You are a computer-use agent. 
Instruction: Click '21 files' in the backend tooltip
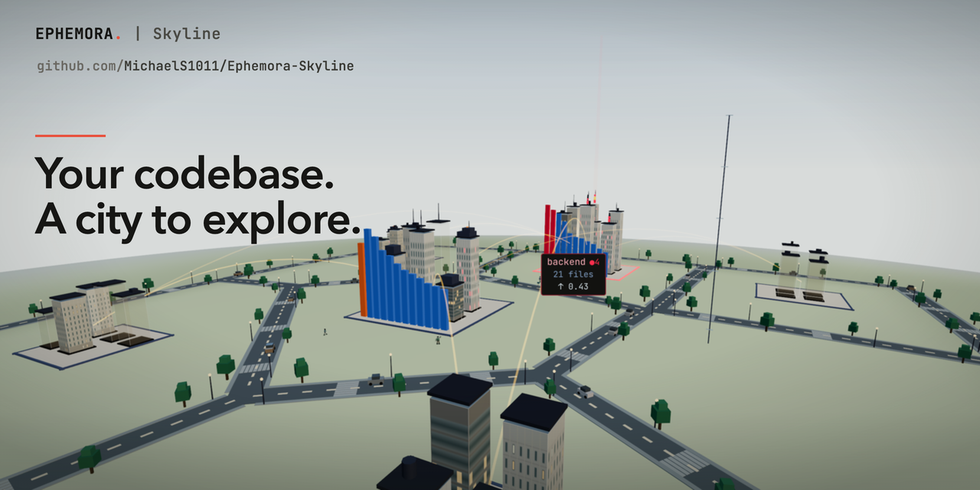click(x=573, y=274)
